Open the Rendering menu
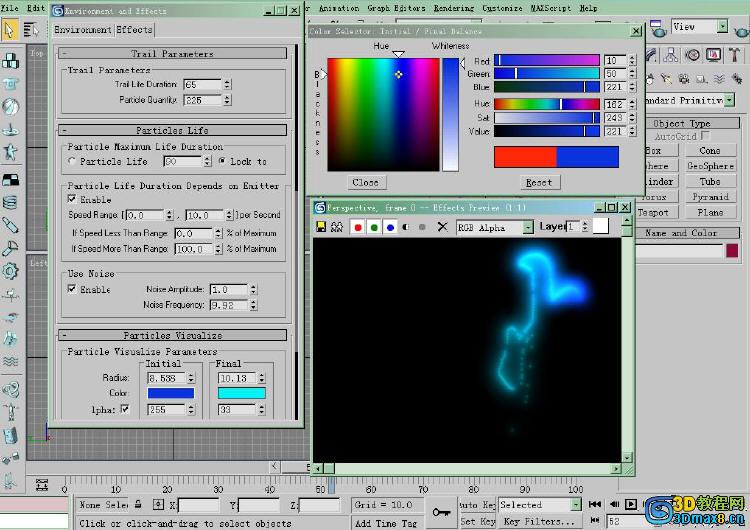 pyautogui.click(x=453, y=8)
